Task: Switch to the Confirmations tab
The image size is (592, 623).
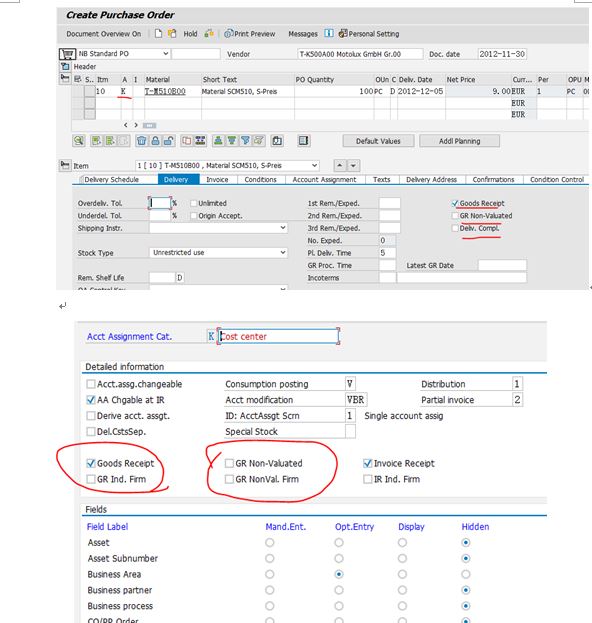Action: click(x=493, y=180)
